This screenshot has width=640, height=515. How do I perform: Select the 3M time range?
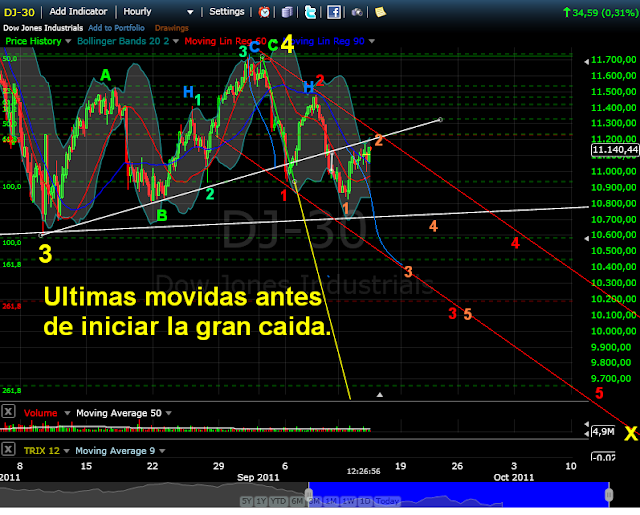point(315,501)
